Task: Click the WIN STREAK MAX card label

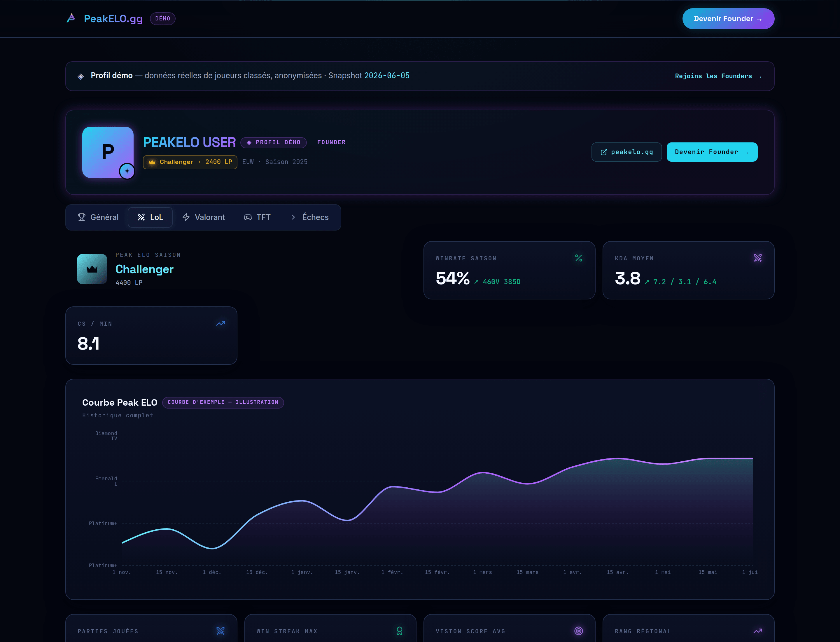Action: pos(287,632)
